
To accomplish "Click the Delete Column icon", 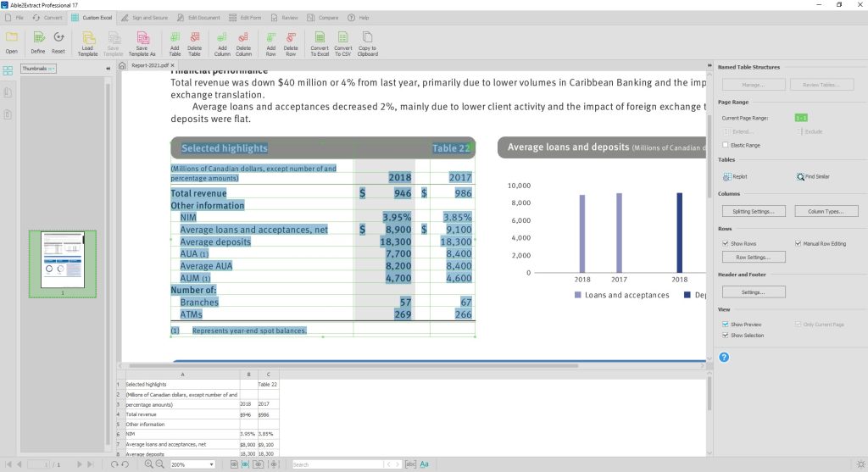I will (243, 38).
